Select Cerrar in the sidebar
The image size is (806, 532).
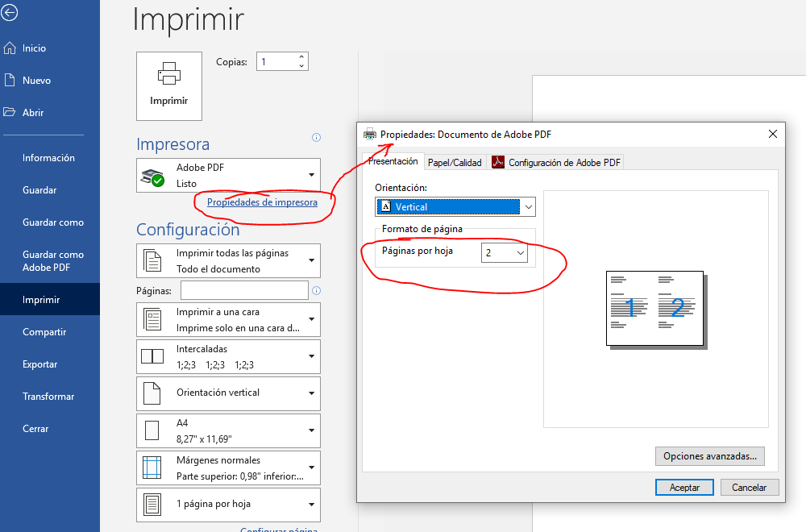(50, 429)
